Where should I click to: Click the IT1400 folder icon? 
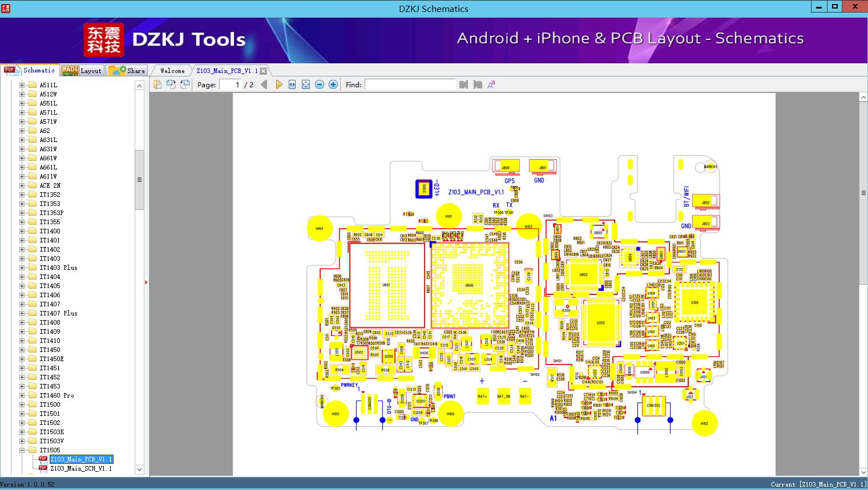[33, 231]
